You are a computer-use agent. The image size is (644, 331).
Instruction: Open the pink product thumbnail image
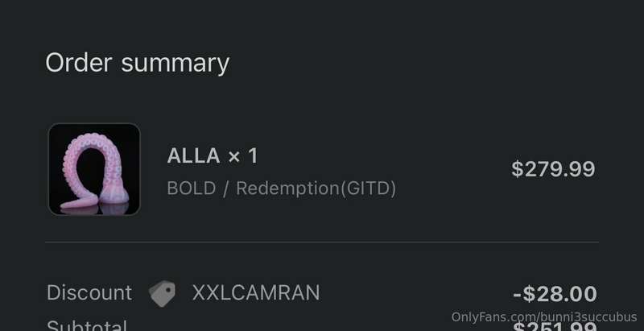(94, 169)
